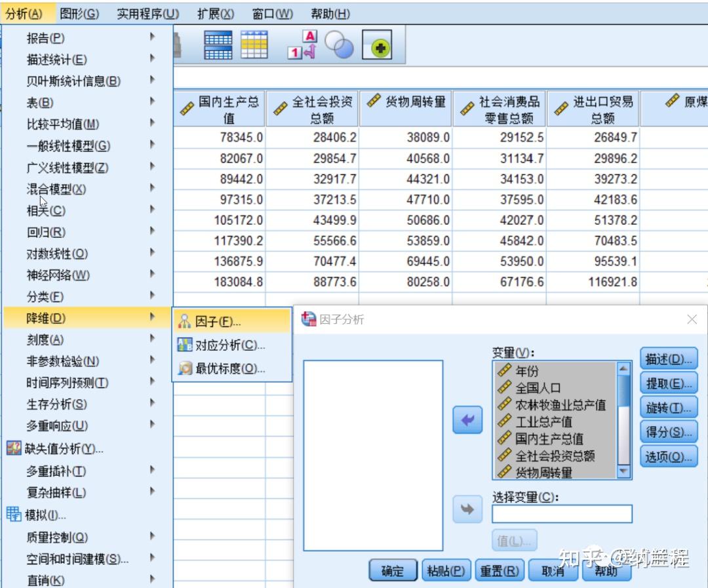708x588 pixels.
Task: Click the overlapping circles toolbar icon
Action: pos(339,45)
